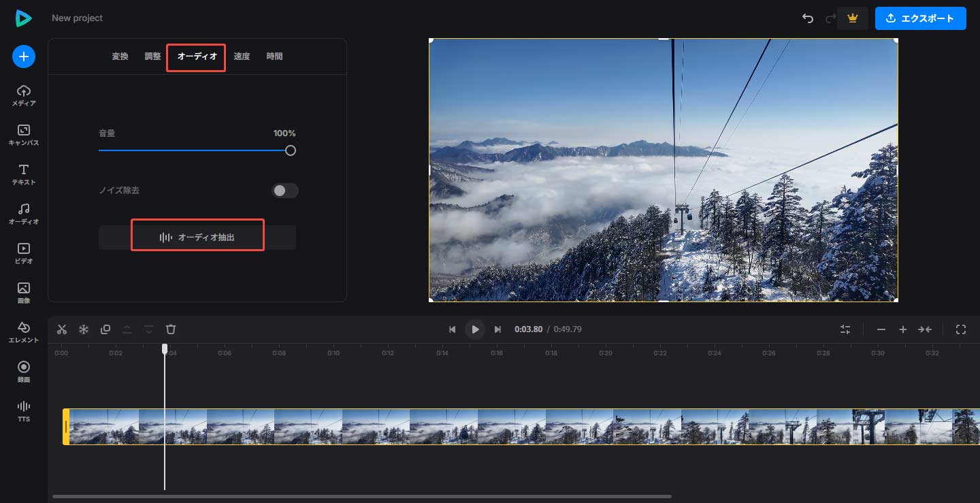Click the undo arrow

808,18
